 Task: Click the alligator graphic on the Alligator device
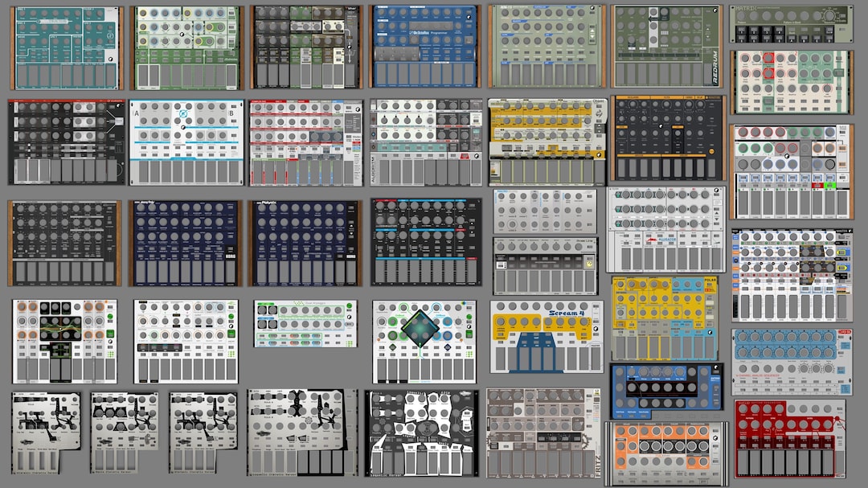point(652,239)
